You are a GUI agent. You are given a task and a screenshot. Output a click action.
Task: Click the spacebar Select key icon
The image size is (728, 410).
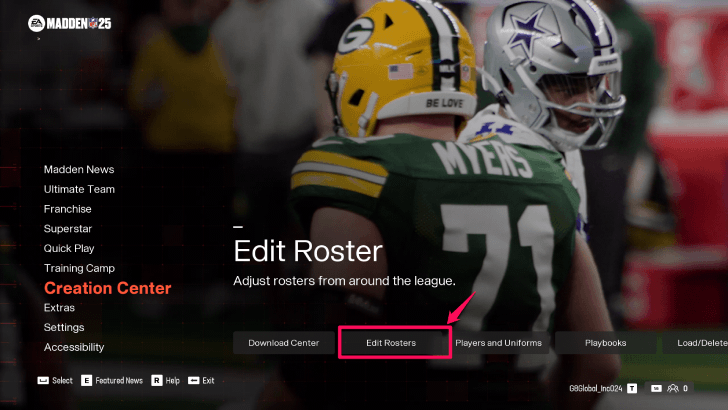coord(43,380)
